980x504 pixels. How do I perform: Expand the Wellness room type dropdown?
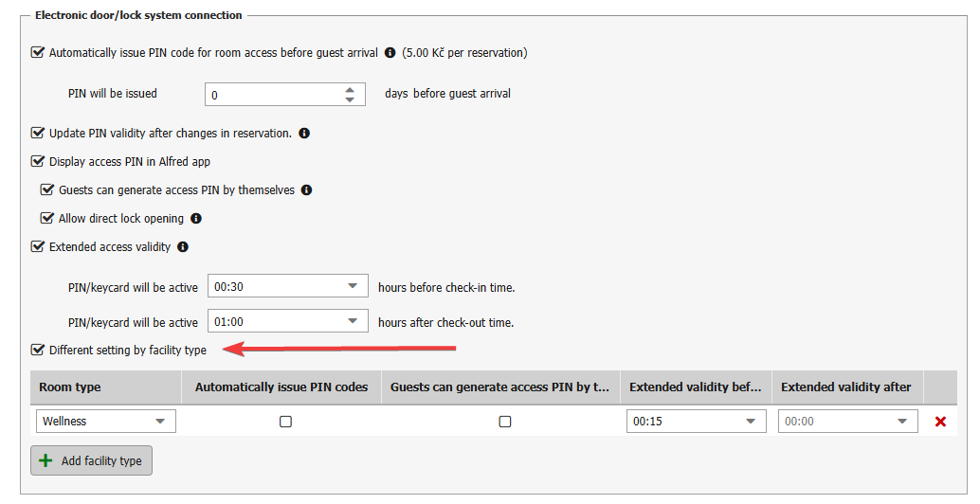pyautogui.click(x=159, y=422)
